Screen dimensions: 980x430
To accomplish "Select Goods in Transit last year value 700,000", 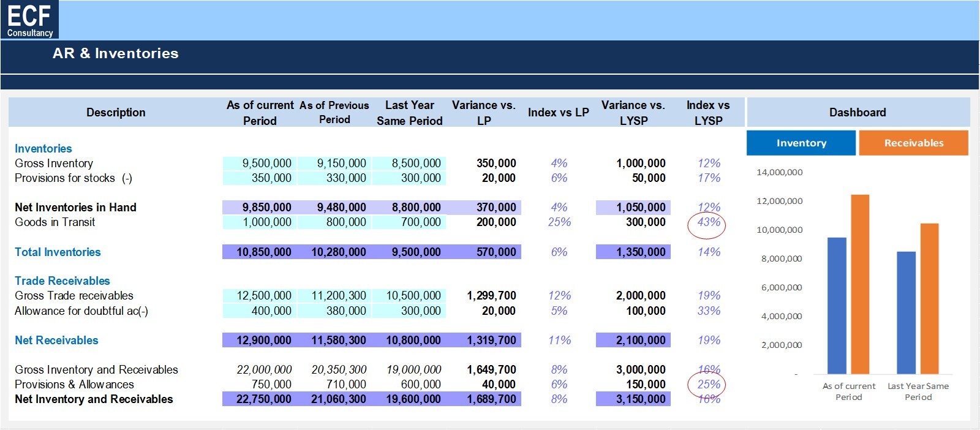I will pos(409,222).
